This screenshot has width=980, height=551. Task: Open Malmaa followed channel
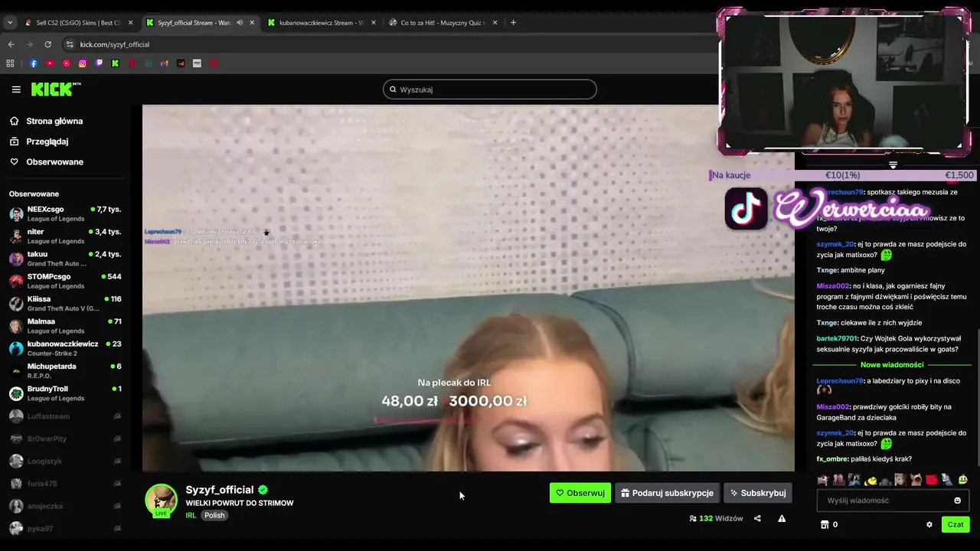coord(65,326)
